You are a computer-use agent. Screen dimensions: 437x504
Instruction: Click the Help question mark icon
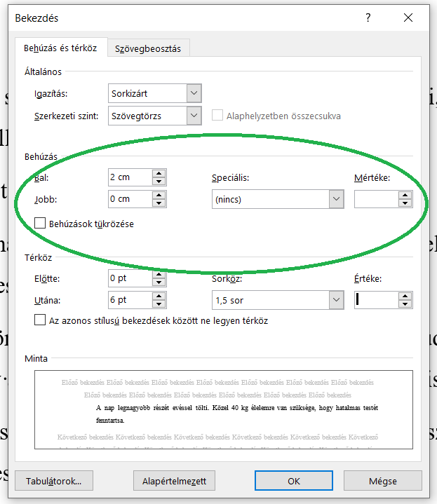(x=368, y=18)
